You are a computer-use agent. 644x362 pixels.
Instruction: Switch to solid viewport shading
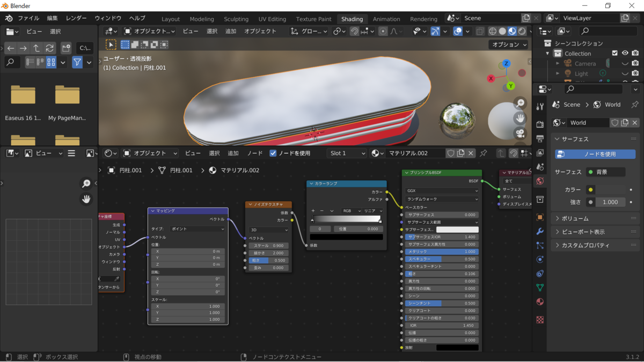[502, 31]
